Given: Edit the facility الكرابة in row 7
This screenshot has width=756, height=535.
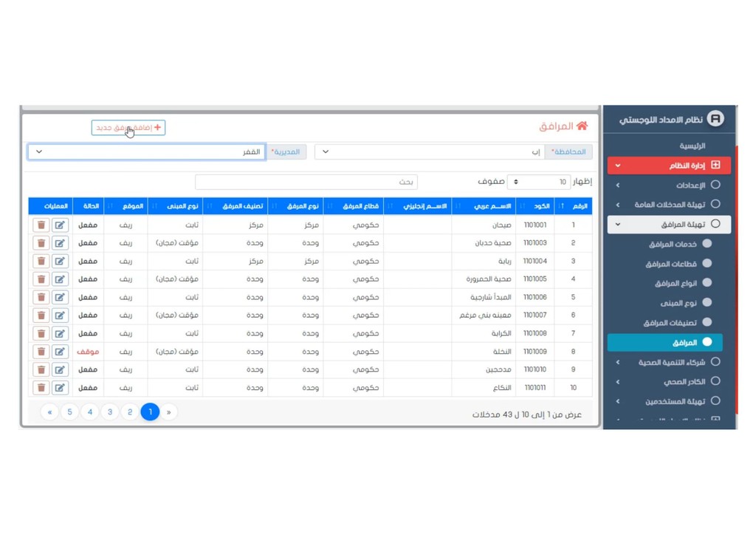Looking at the screenshot, I should point(60,333).
